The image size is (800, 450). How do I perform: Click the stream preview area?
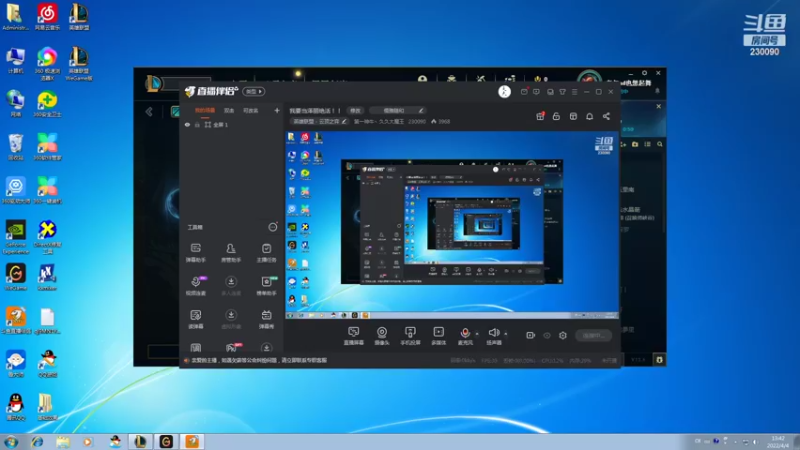452,225
